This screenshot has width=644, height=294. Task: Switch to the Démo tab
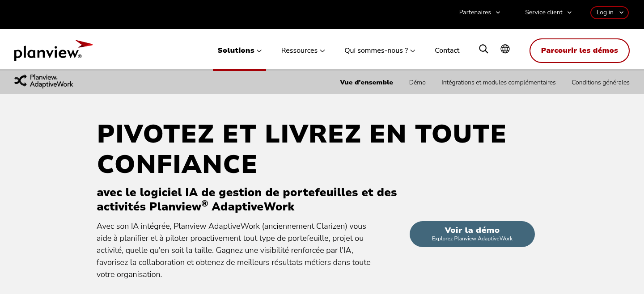(417, 82)
